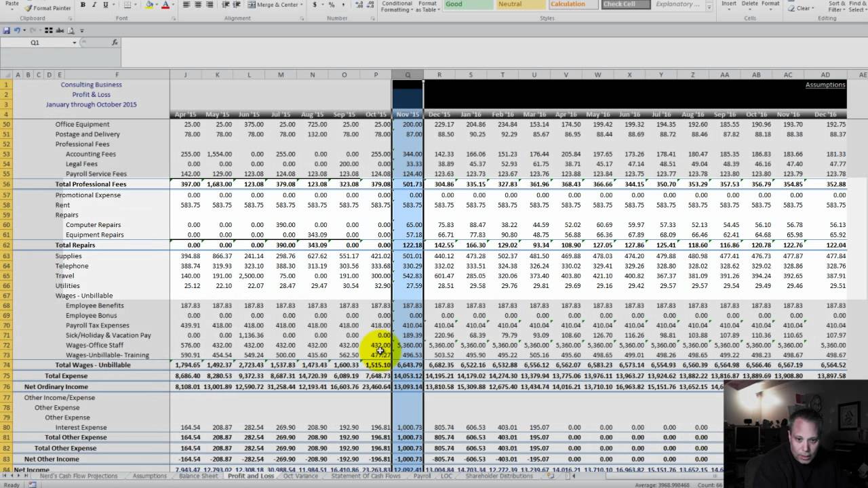The image size is (868, 488).
Task: Toggle bold formatting in the Font group
Action: point(83,5)
